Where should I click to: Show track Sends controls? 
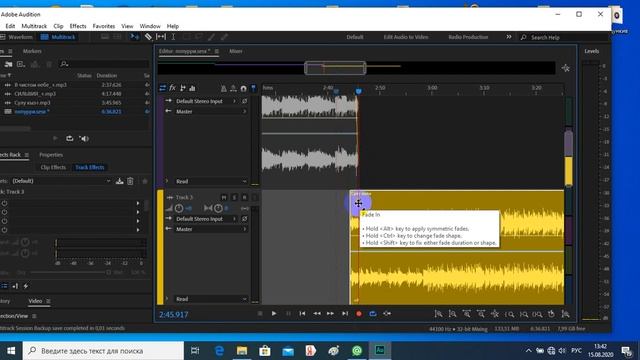coord(182,88)
